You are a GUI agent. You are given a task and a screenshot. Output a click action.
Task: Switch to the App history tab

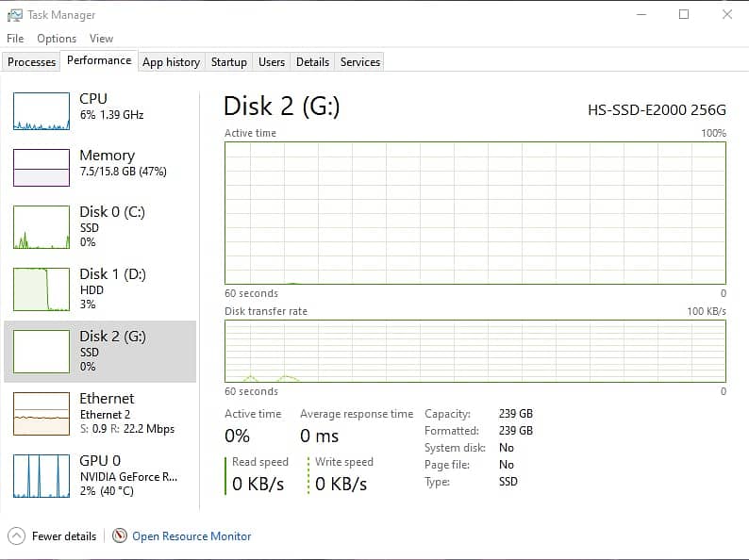click(172, 62)
